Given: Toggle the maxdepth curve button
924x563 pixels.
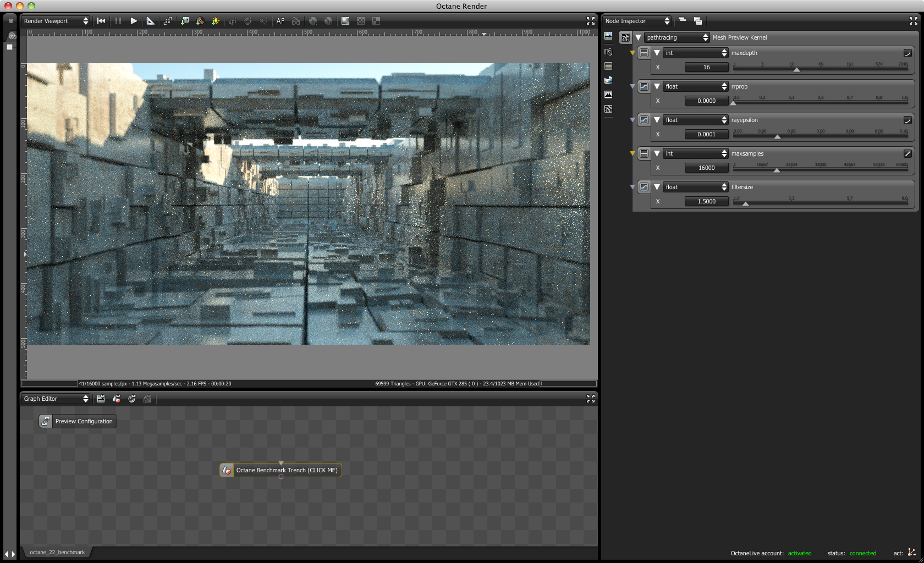Looking at the screenshot, I should tap(908, 53).
